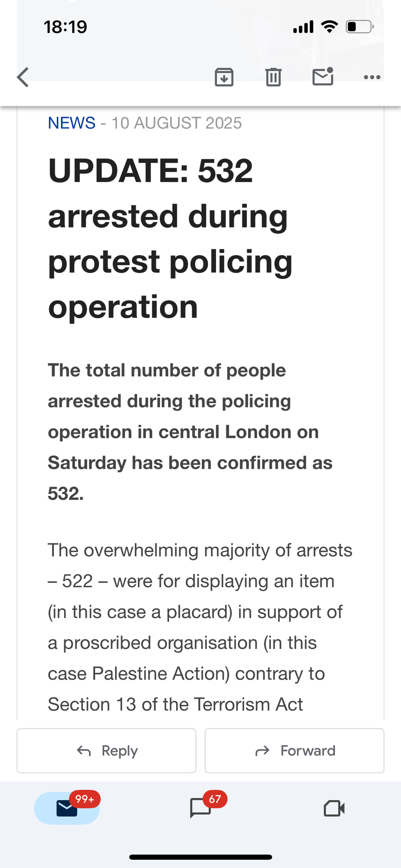This screenshot has height=868, width=401.
Task: Tap the red 67 chat badge
Action: (215, 799)
